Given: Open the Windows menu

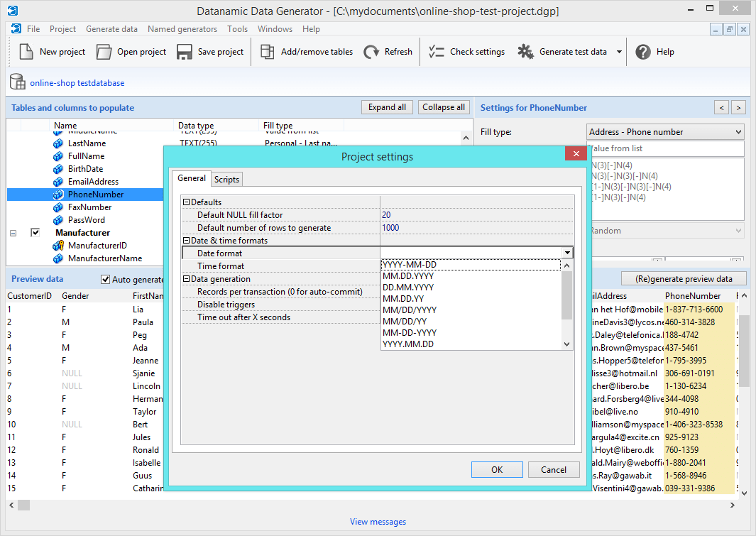Looking at the screenshot, I should 275,29.
